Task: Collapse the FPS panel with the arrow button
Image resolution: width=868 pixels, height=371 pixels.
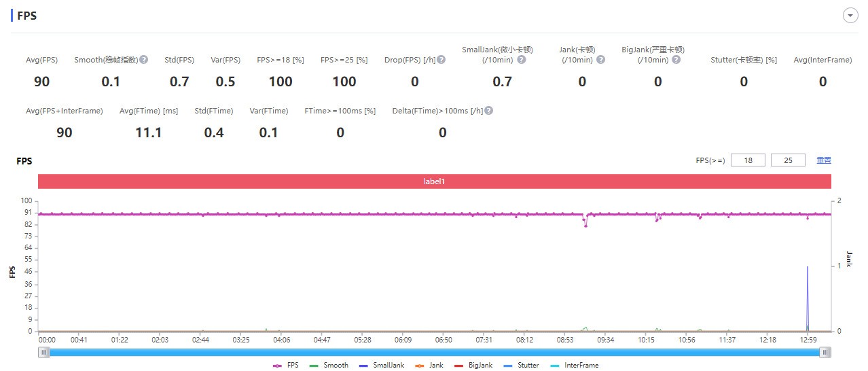Action: [850, 16]
